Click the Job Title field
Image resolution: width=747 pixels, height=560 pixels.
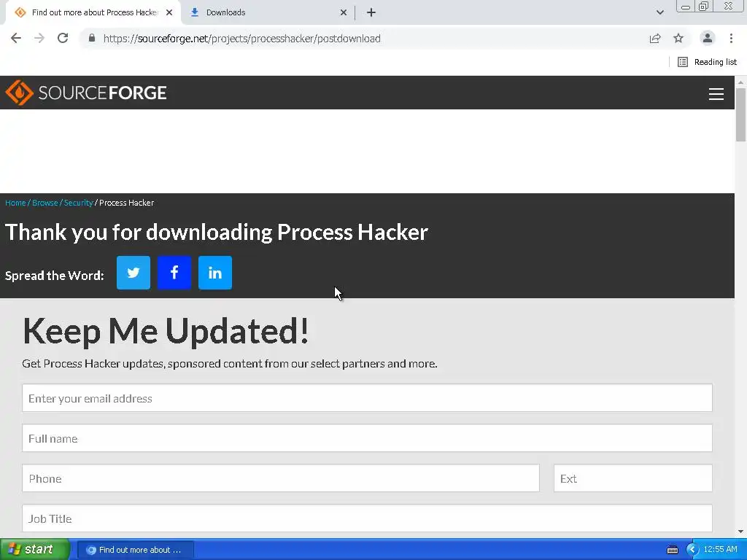coord(367,518)
